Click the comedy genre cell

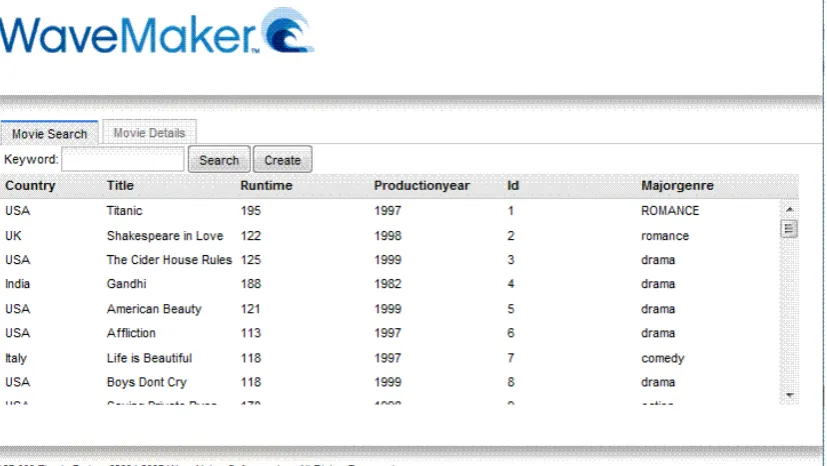tap(662, 358)
